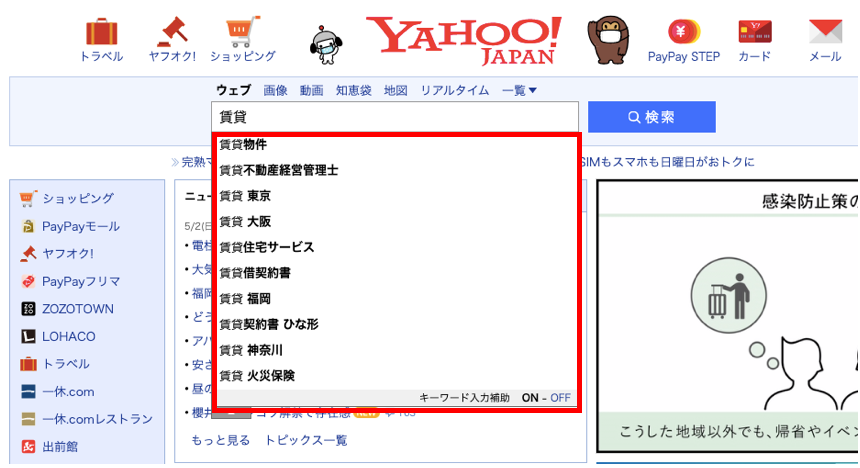Click the sidebar 一休.com icon
Image resolution: width=860 pixels, height=468 pixels.
click(x=28, y=391)
